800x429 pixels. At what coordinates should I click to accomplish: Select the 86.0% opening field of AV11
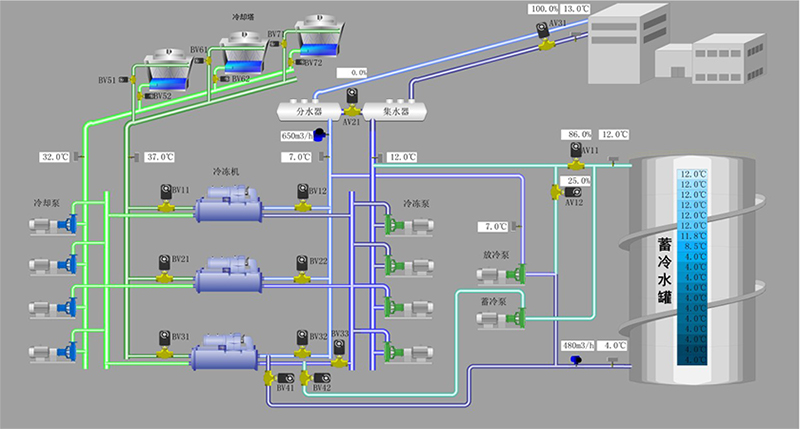580,134
